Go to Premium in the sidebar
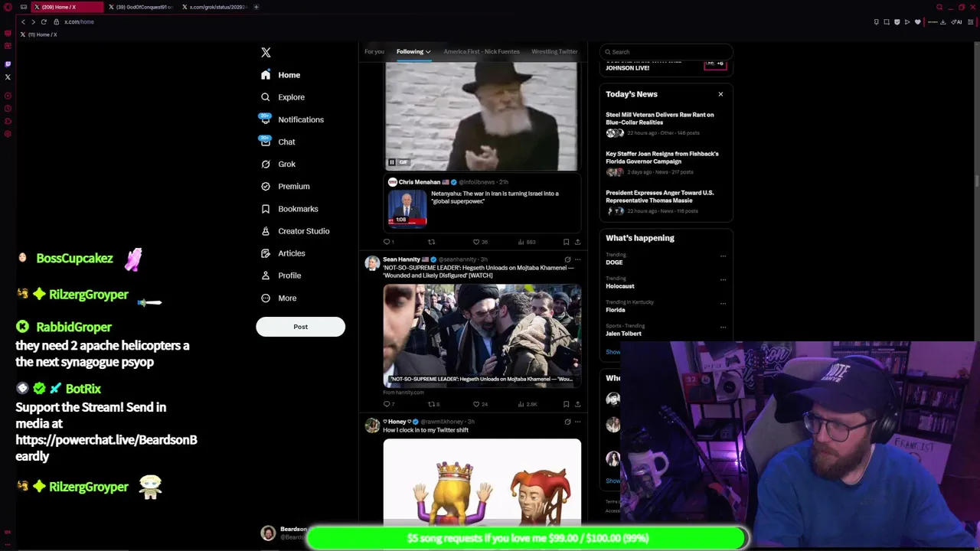Image resolution: width=980 pixels, height=551 pixels. 285,186
